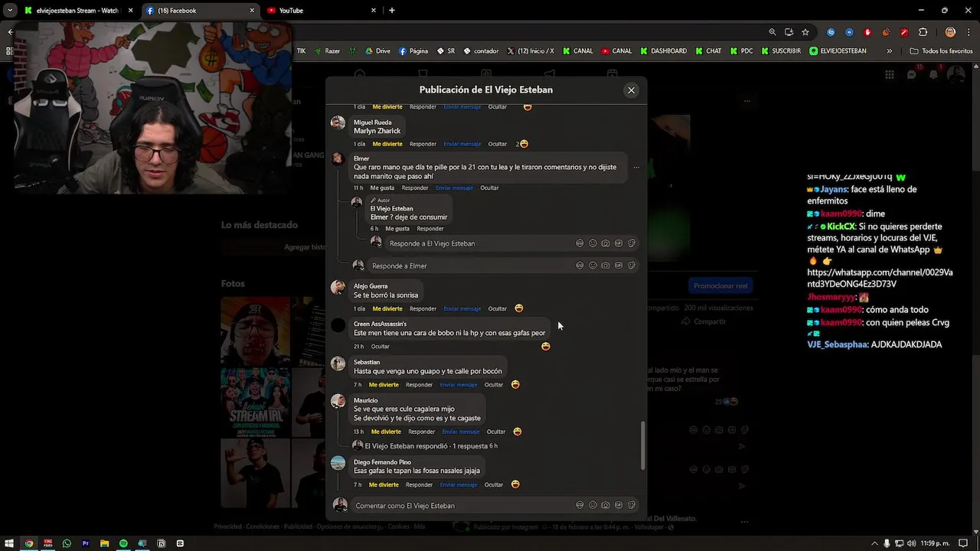Image resolution: width=980 pixels, height=551 pixels.
Task: Open Chrome extensions puzzle icon
Action: click(923, 32)
